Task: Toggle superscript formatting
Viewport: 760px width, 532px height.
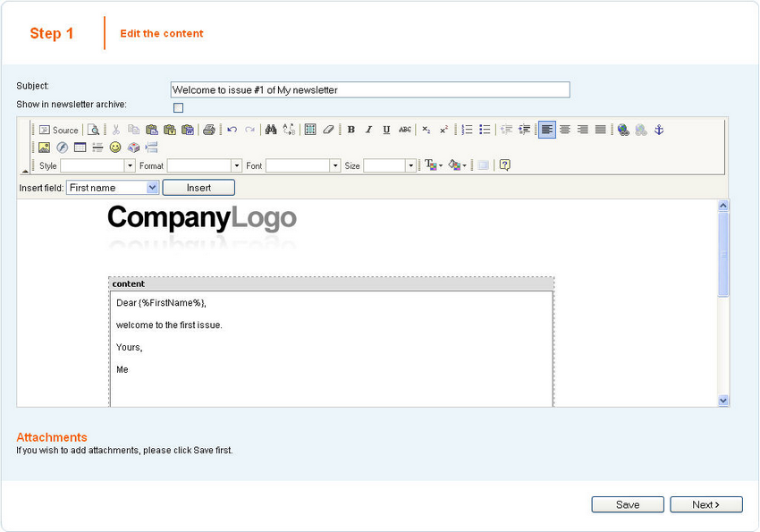Action: tap(443, 130)
